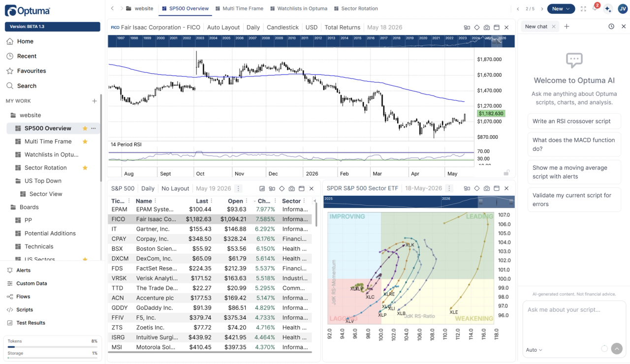This screenshot has height=364, width=630.
Task: Switch to the Watchlists in Optuma tab
Action: coord(298,8)
